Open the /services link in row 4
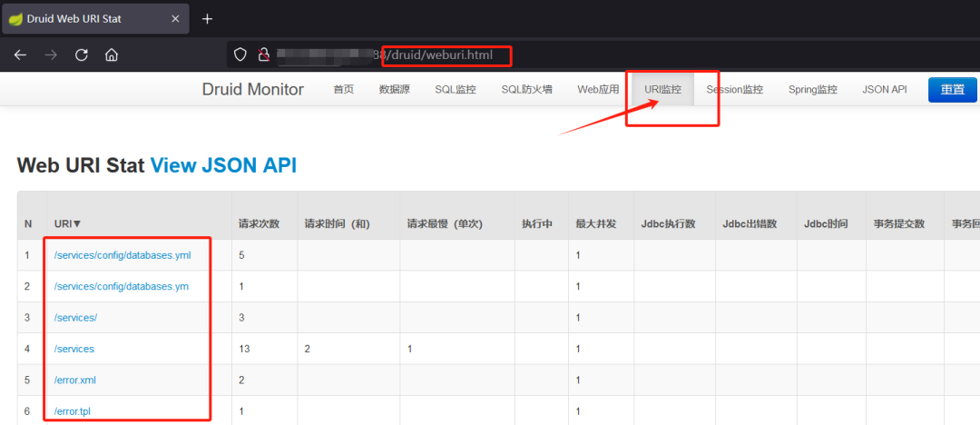This screenshot has width=980, height=425. coord(74,350)
